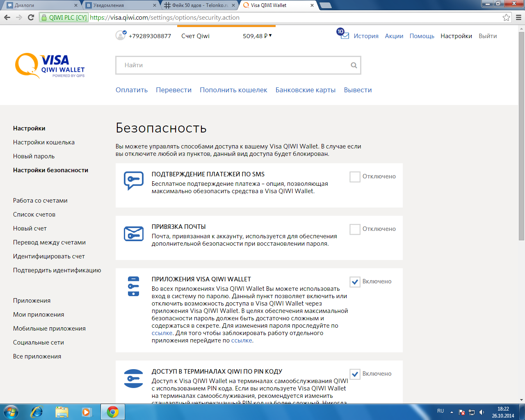Click the page vertical scrollbar

coord(521,135)
